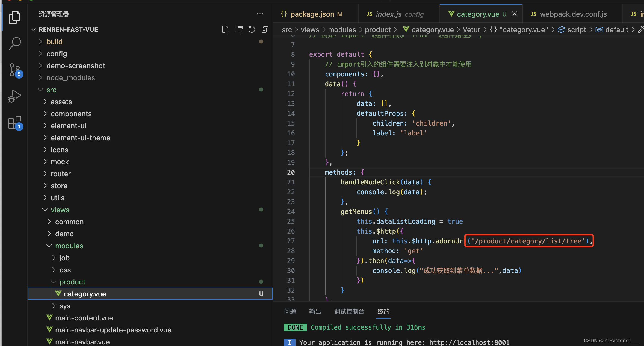Expand the job folder
The image size is (644, 346).
point(150,258)
